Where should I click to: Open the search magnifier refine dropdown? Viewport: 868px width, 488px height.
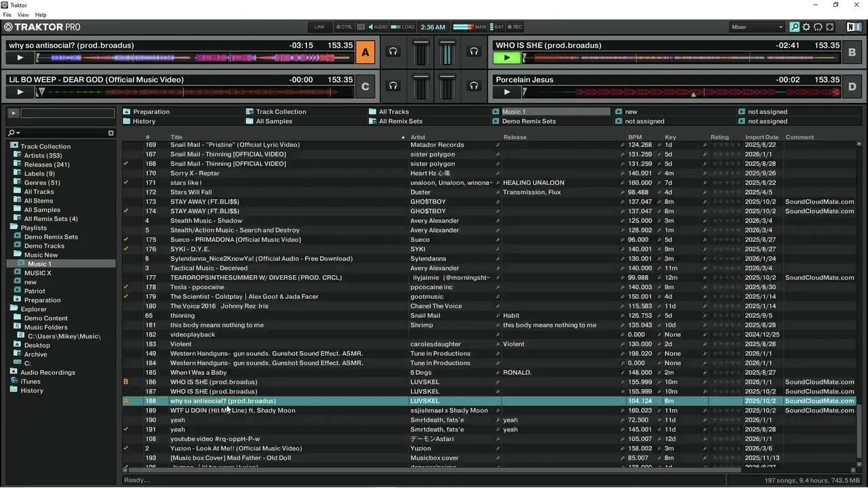[14, 133]
